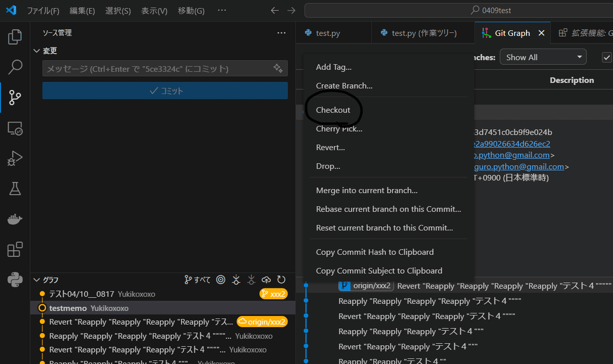
Task: Collapse the グラフ graph section
Action: click(36, 279)
